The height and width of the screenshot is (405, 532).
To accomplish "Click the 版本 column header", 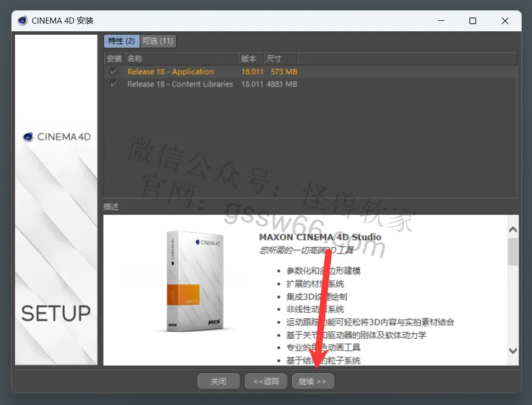I will (x=251, y=59).
